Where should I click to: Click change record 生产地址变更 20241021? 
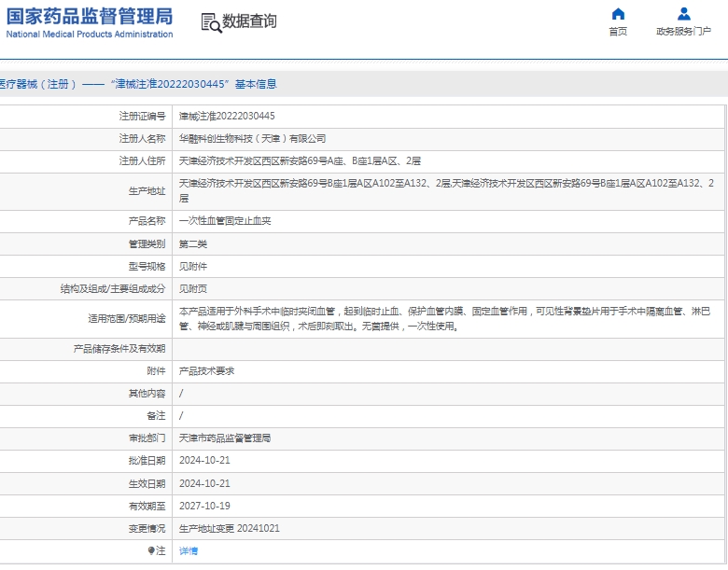pos(230,528)
